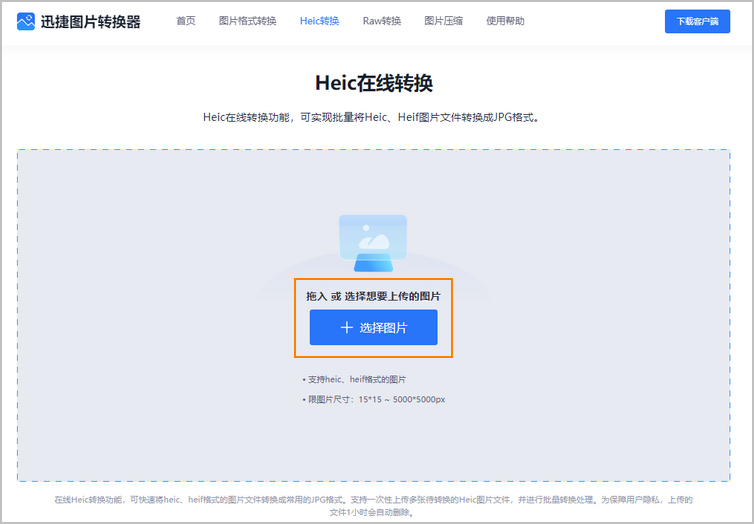Click the 迅捷图片转换器 logo icon
The height and width of the screenshot is (524, 754).
coord(26,21)
